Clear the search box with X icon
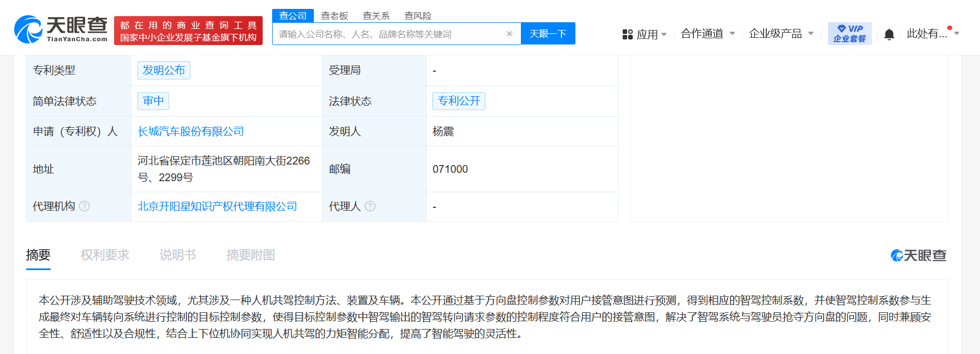The width and height of the screenshot is (980, 354). click(509, 34)
